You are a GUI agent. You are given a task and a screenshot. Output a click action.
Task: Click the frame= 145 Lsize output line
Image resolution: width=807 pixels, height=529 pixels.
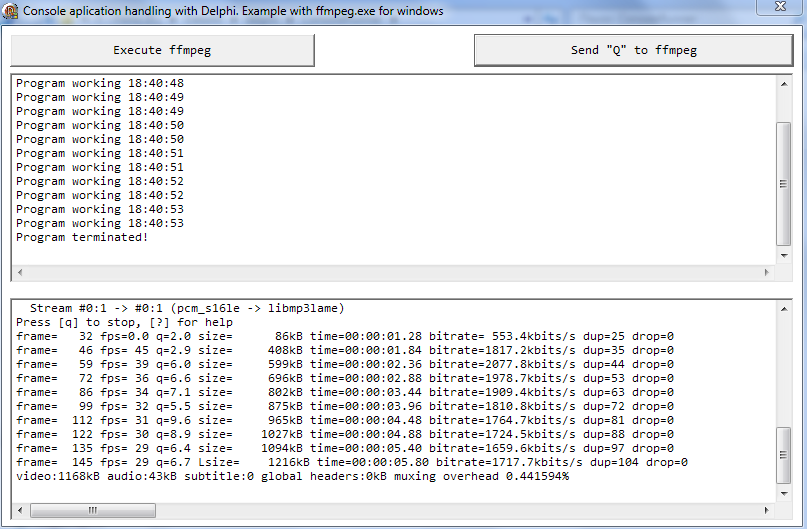pos(352,463)
